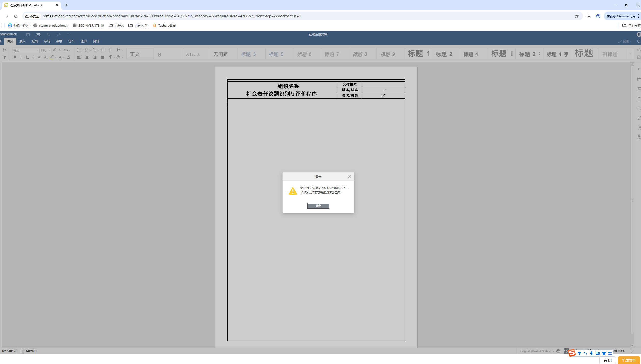This screenshot has height=364, width=641.
Task: Click the 确定 button in warning dialog
Action: pos(318,206)
